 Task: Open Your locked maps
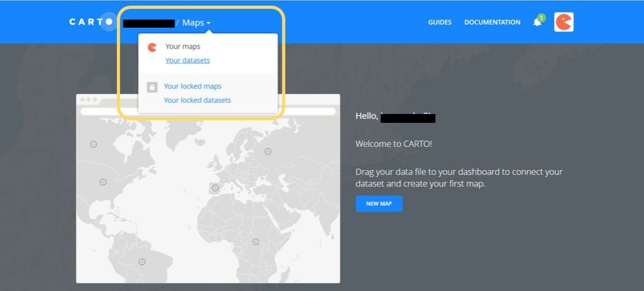click(192, 86)
